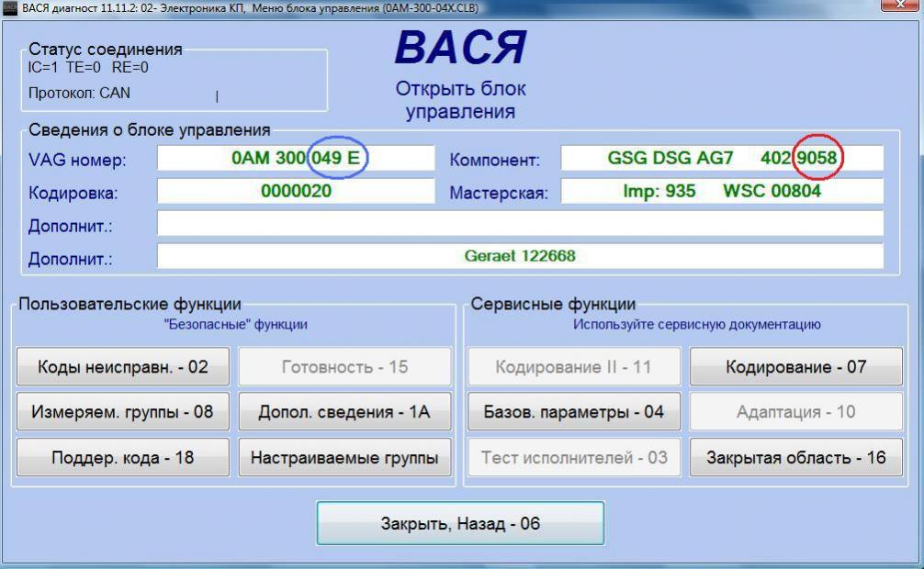Click the VAG номер field 0AM 300 049 E
Viewport: 924px width, 569px height.
pyautogui.click(x=296, y=158)
